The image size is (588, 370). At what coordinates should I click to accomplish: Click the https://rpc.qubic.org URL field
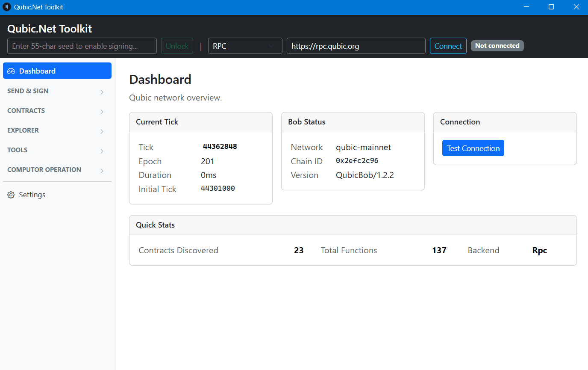click(x=356, y=46)
